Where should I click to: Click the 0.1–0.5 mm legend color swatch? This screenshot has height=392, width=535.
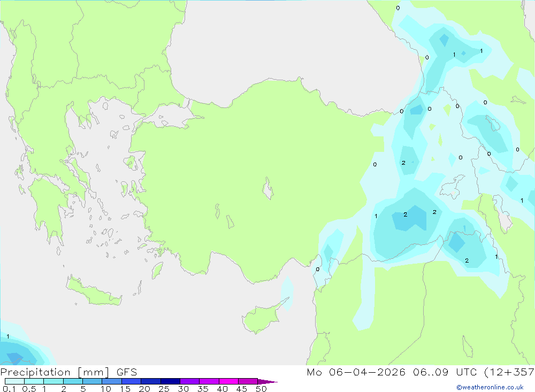[x=14, y=381]
